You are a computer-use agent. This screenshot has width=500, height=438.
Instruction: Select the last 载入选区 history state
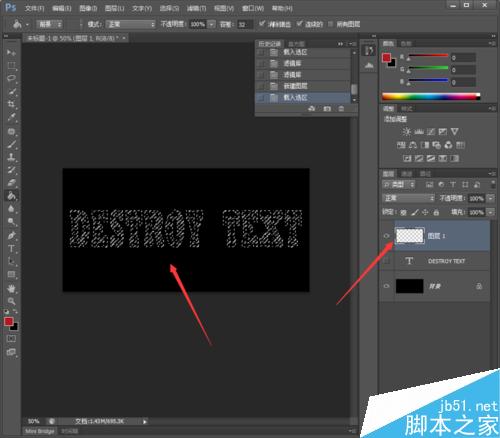(x=303, y=98)
